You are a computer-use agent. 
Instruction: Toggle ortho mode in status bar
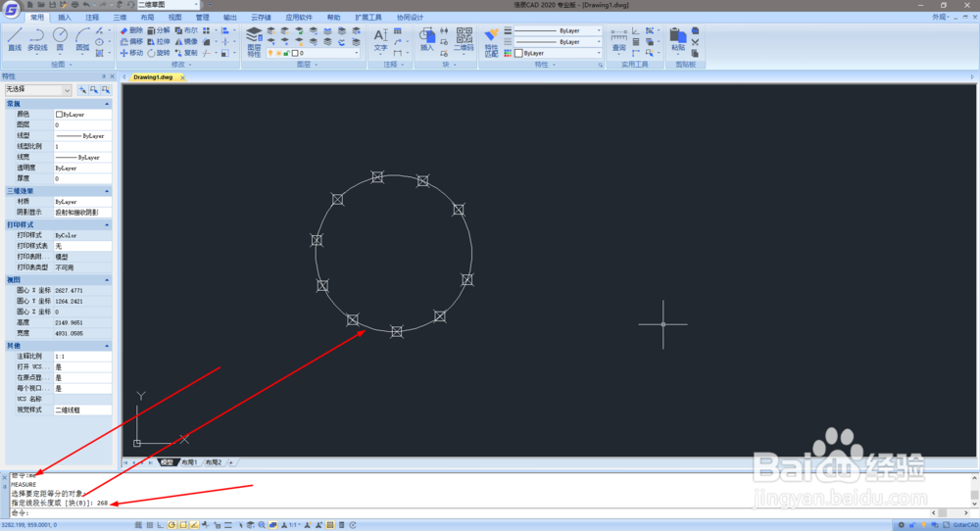161,525
